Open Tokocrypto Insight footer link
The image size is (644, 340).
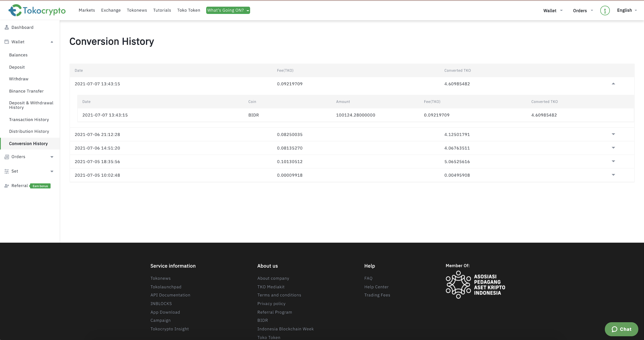pyautogui.click(x=170, y=329)
